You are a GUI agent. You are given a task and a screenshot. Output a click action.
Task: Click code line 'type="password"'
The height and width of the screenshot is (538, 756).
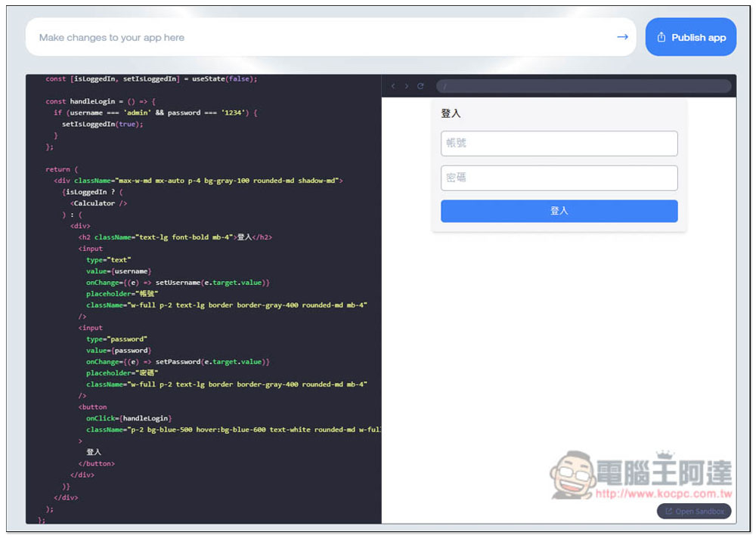[x=116, y=339]
